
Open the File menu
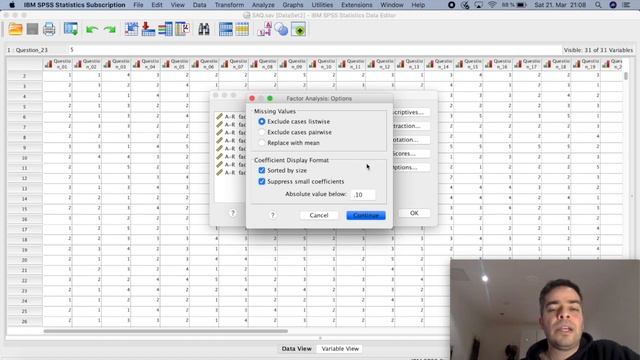click(138, 5)
